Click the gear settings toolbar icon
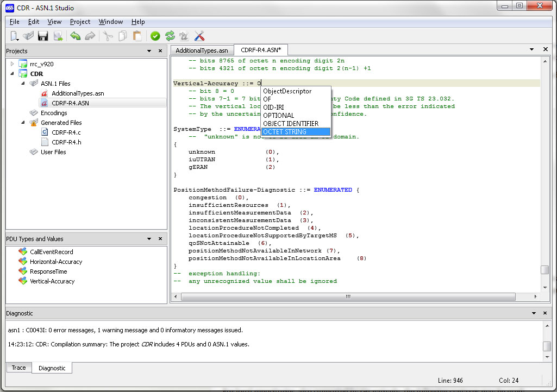The height and width of the screenshot is (392, 557). (x=184, y=36)
